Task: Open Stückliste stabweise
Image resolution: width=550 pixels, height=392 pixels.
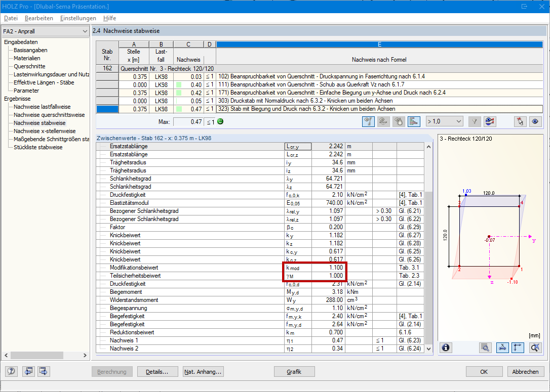Action: (38, 147)
